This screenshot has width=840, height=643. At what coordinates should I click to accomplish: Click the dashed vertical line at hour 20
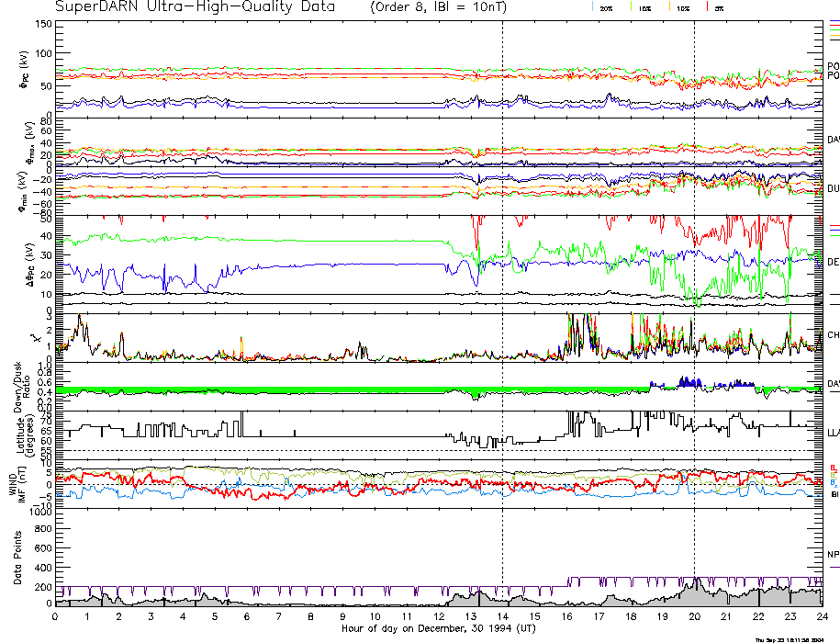click(x=694, y=276)
